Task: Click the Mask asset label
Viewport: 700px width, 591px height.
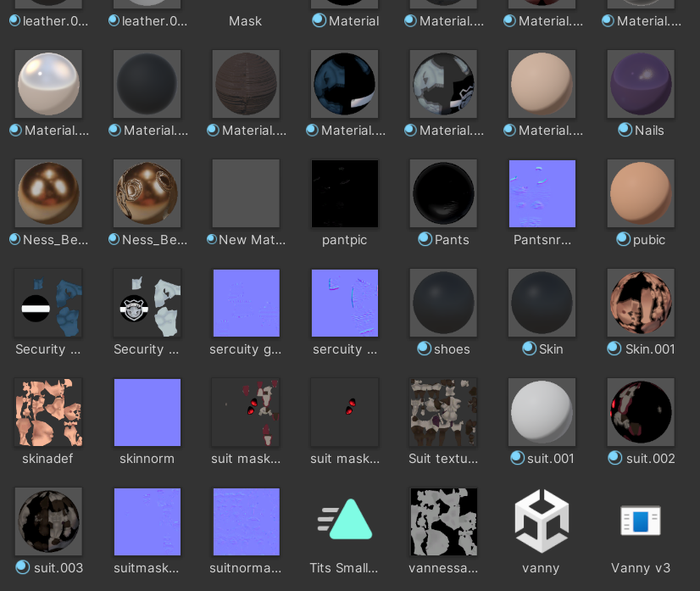Action: (245, 21)
